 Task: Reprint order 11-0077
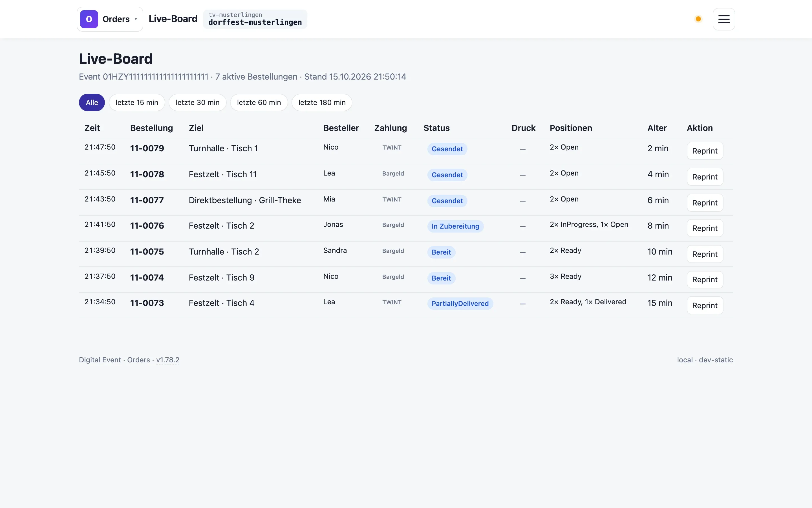(x=705, y=203)
